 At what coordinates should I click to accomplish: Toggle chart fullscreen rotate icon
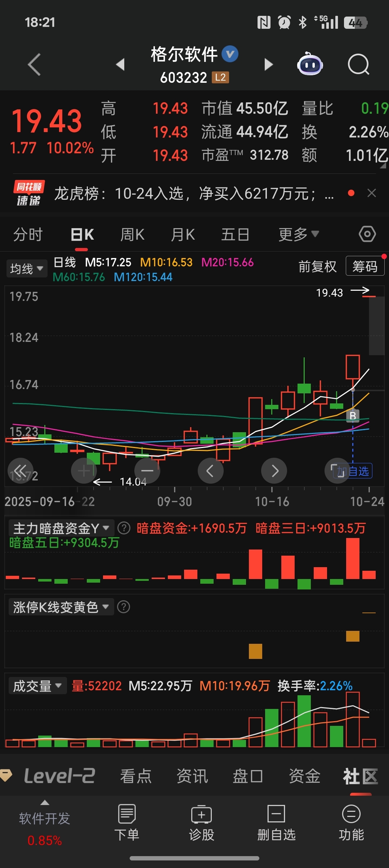(x=337, y=470)
